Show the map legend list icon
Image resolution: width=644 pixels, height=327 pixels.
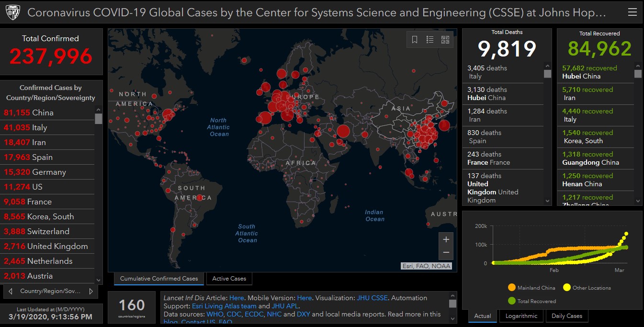pyautogui.click(x=430, y=40)
